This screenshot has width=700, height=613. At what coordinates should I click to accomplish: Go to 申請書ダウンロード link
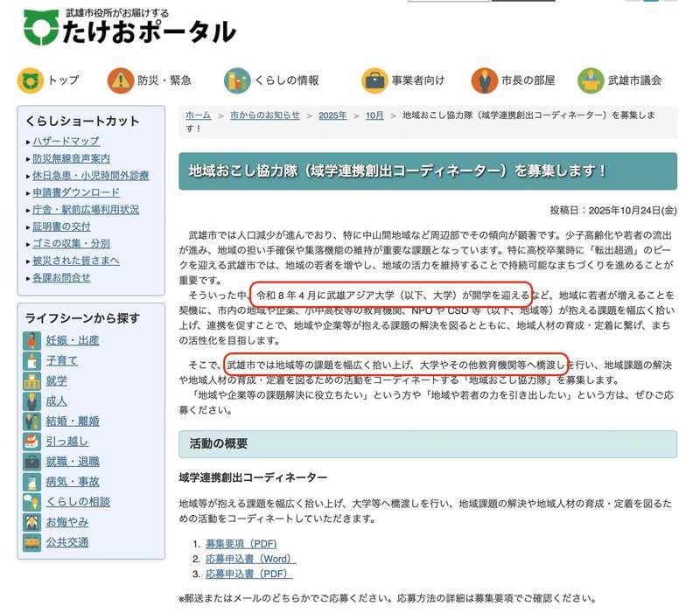pyautogui.click(x=76, y=192)
